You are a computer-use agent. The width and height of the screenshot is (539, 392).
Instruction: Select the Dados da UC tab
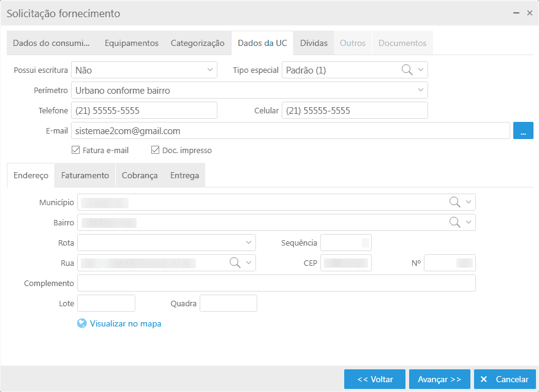263,43
